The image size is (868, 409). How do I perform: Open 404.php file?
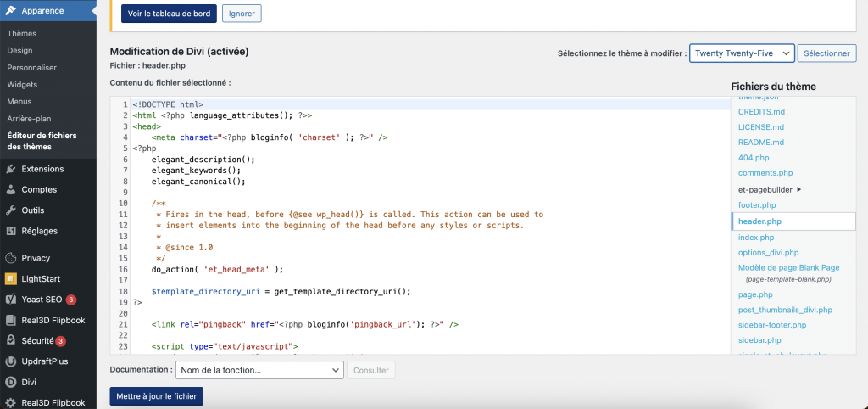click(754, 158)
